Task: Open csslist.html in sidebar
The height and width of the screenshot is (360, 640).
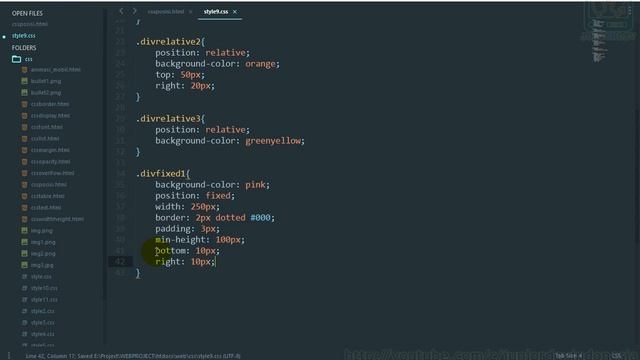Action: coord(45,138)
